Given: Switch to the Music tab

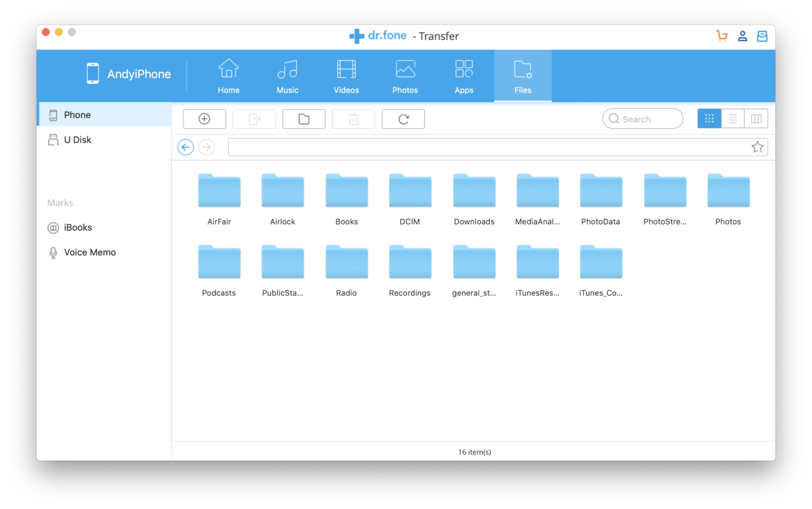Looking at the screenshot, I should tap(287, 76).
